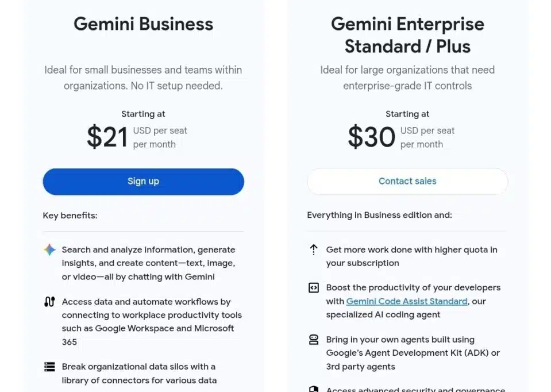551x392 pixels.
Task: Click the Ideal for large organizations description
Action: pos(407,78)
